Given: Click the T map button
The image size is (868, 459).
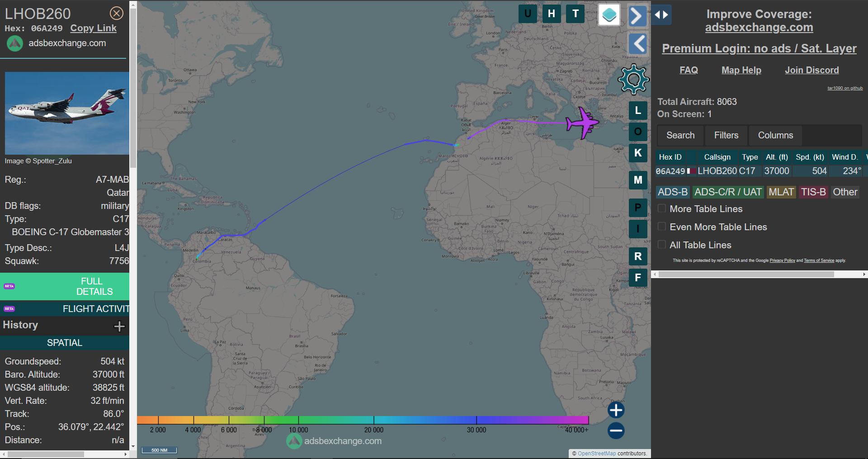Looking at the screenshot, I should coord(576,14).
